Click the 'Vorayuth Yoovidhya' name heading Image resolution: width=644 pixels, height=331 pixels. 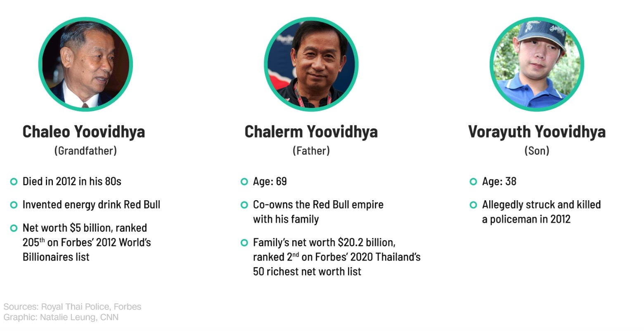[x=537, y=132]
